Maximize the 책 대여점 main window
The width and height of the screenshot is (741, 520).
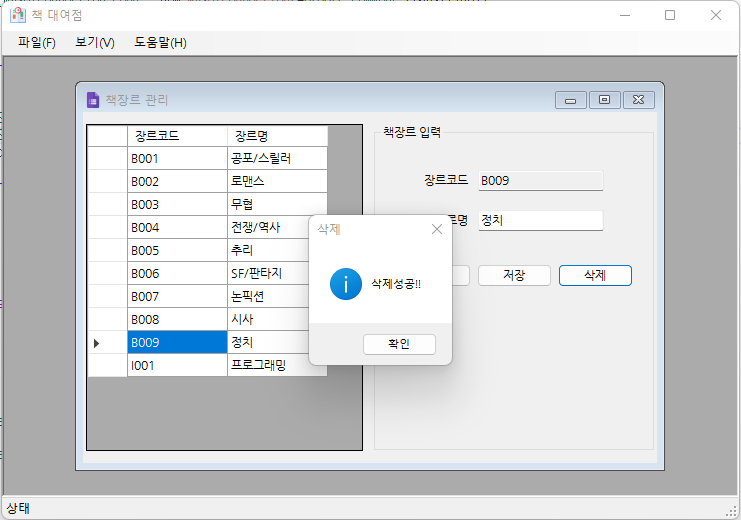tap(670, 15)
